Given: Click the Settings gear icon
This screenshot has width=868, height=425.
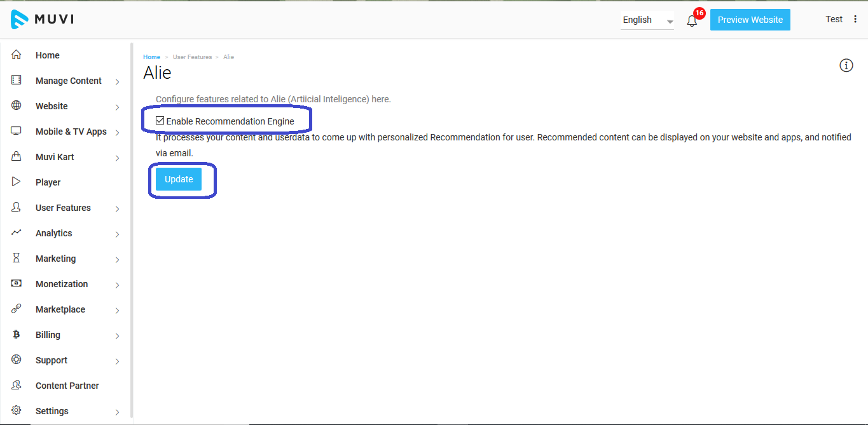Looking at the screenshot, I should click(17, 410).
